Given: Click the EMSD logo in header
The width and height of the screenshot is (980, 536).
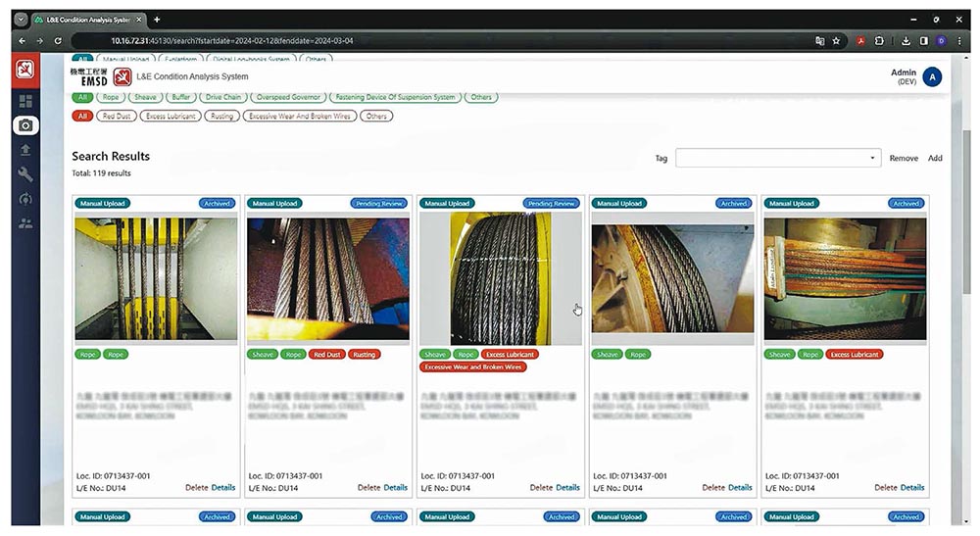Looking at the screenshot, I should pos(101,76).
